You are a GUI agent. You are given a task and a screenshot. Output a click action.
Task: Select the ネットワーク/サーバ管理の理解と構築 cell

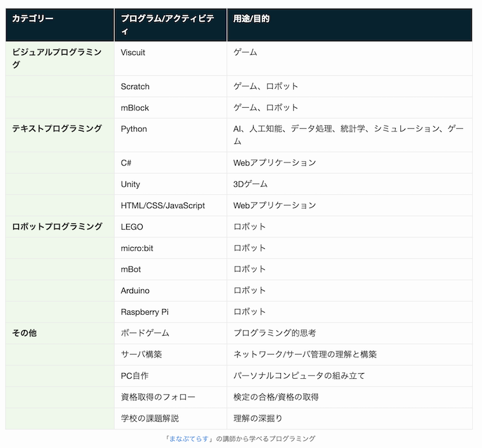coord(349,355)
